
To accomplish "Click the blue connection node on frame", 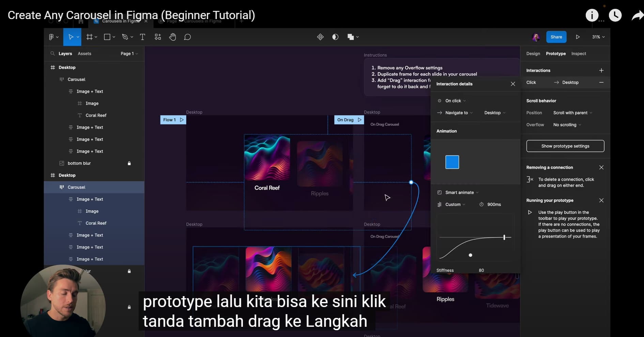I will (411, 182).
